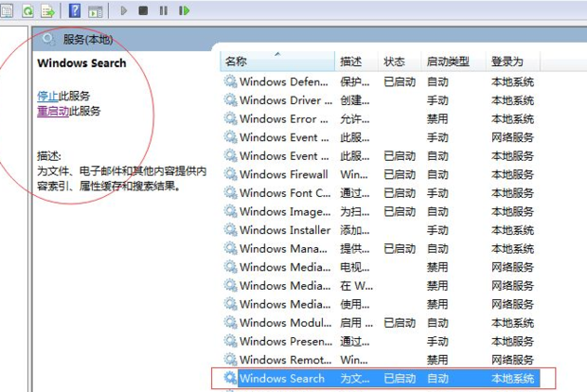Click the 描述 column header
The height and width of the screenshot is (392, 587).
[356, 62]
